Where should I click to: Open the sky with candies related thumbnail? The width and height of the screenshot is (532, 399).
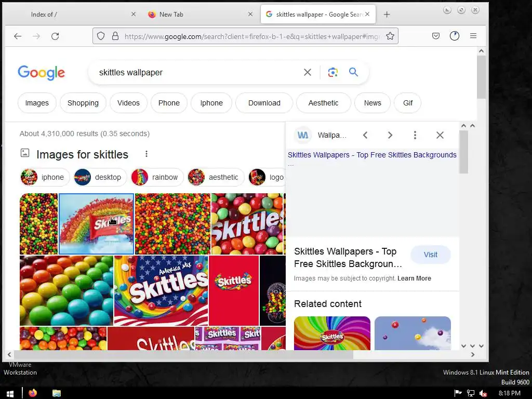[413, 333]
